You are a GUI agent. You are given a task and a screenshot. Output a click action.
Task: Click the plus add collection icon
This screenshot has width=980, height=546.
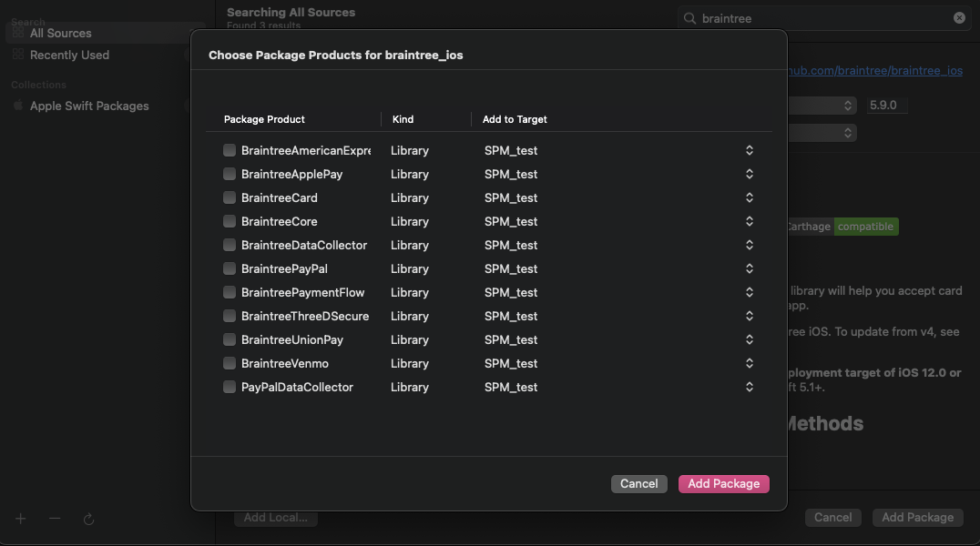tap(21, 519)
